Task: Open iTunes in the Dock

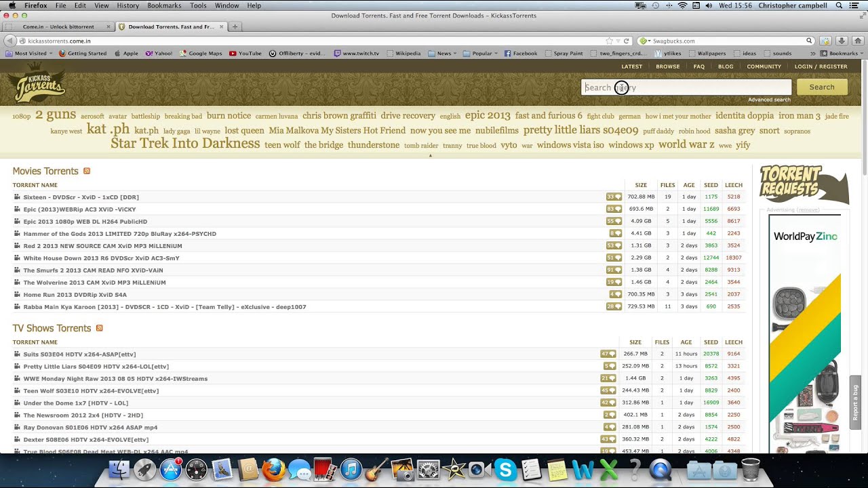Action: 351,469
